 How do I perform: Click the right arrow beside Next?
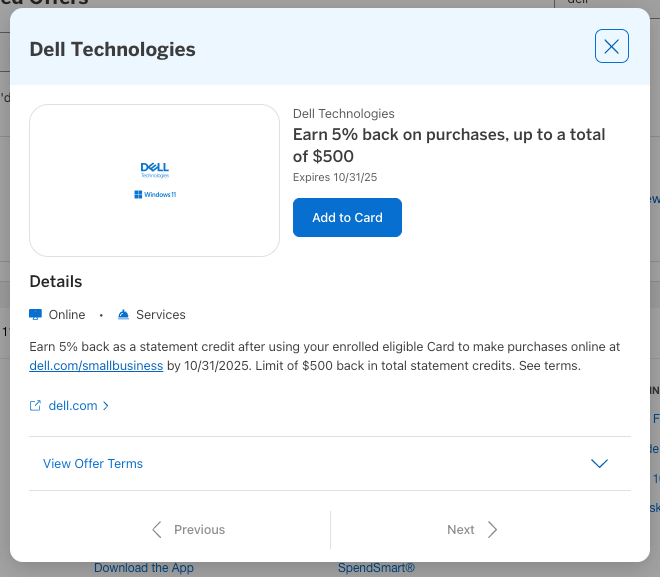(492, 530)
